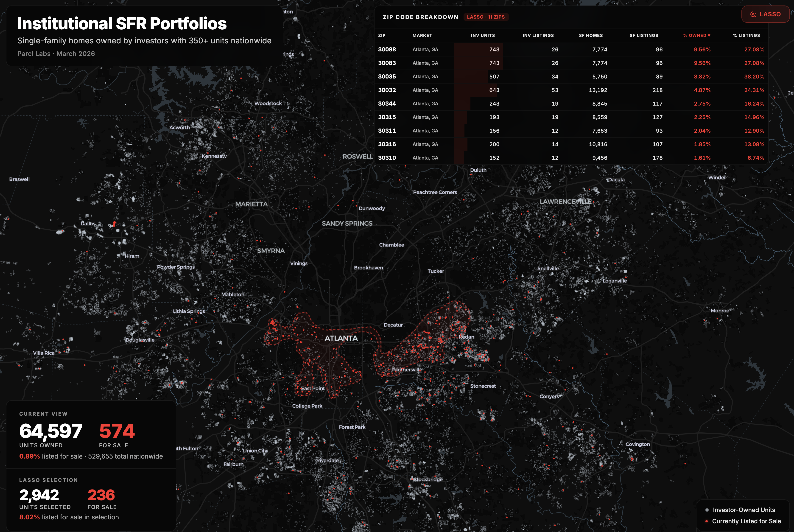This screenshot has height=532, width=794.
Task: Sort table by % OWNED column
Action: (x=697, y=35)
